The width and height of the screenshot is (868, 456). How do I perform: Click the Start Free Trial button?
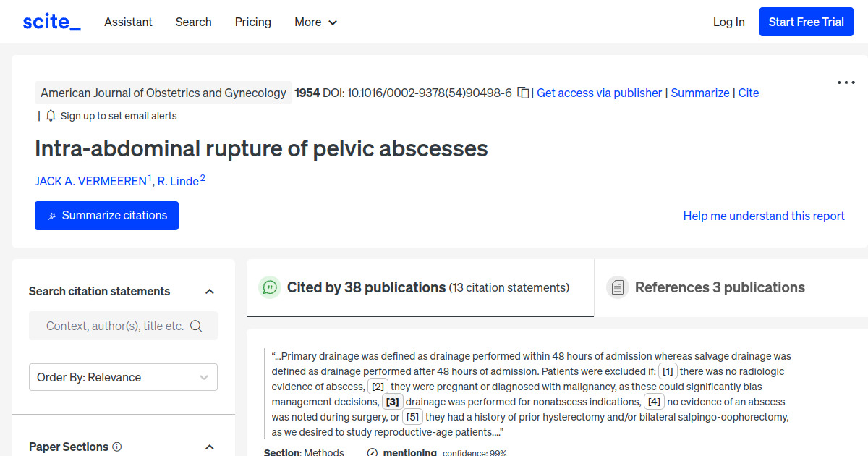point(806,21)
